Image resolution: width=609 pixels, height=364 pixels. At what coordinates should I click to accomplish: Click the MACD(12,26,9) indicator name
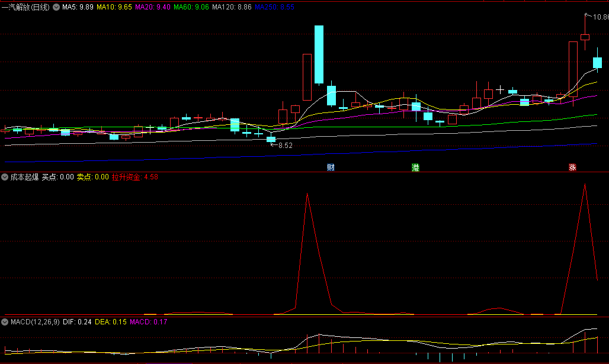(x=35, y=322)
